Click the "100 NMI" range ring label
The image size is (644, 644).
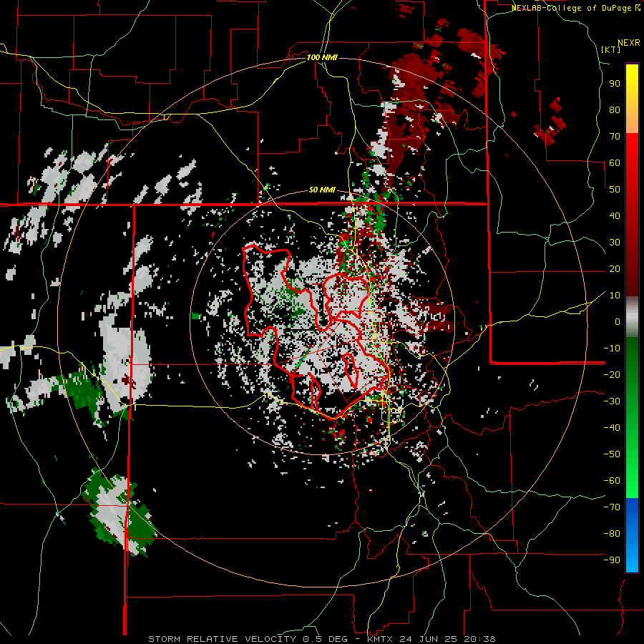click(322, 57)
